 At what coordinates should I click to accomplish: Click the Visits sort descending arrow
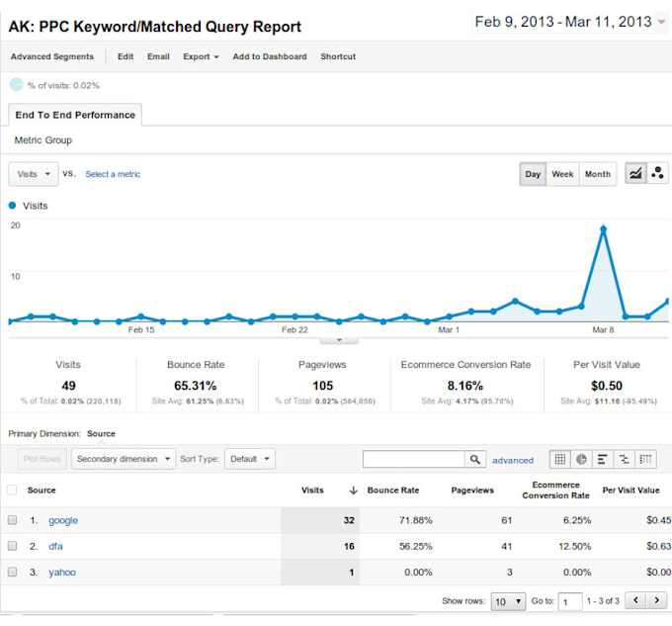(x=353, y=491)
